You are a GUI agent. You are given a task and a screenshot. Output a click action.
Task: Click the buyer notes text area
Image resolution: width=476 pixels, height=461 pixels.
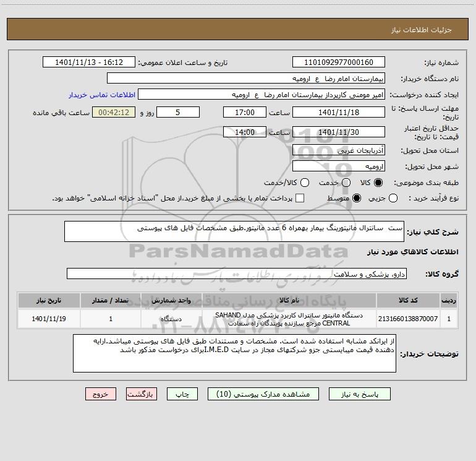pos(234,353)
